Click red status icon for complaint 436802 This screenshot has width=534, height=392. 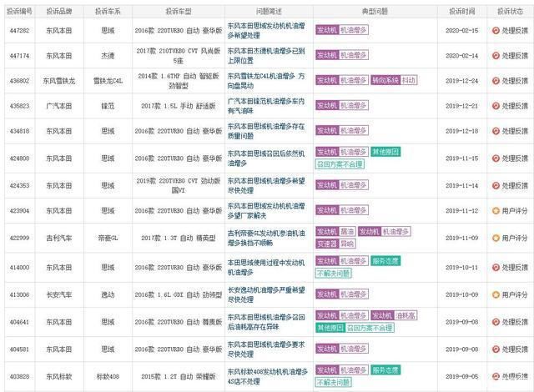(x=496, y=81)
